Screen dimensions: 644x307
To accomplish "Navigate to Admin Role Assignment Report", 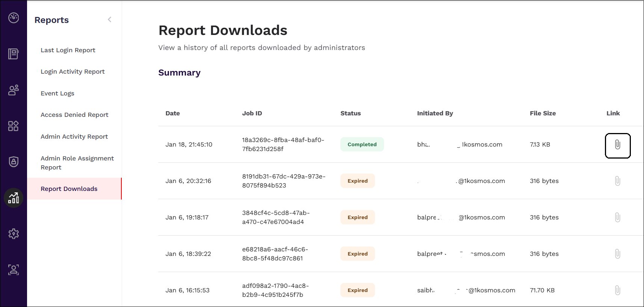I will point(77,163).
